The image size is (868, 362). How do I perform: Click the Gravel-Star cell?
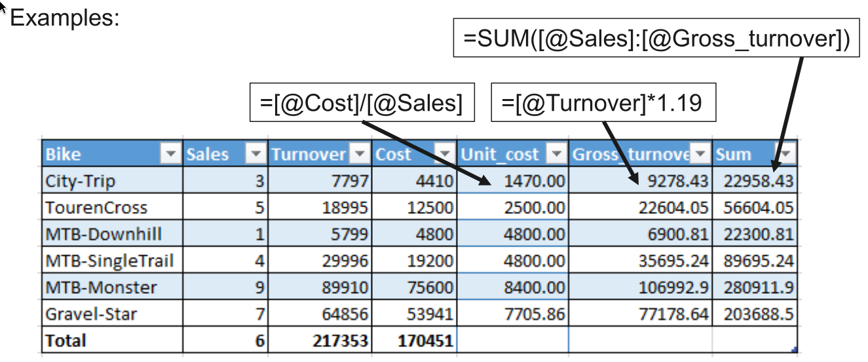(112, 314)
